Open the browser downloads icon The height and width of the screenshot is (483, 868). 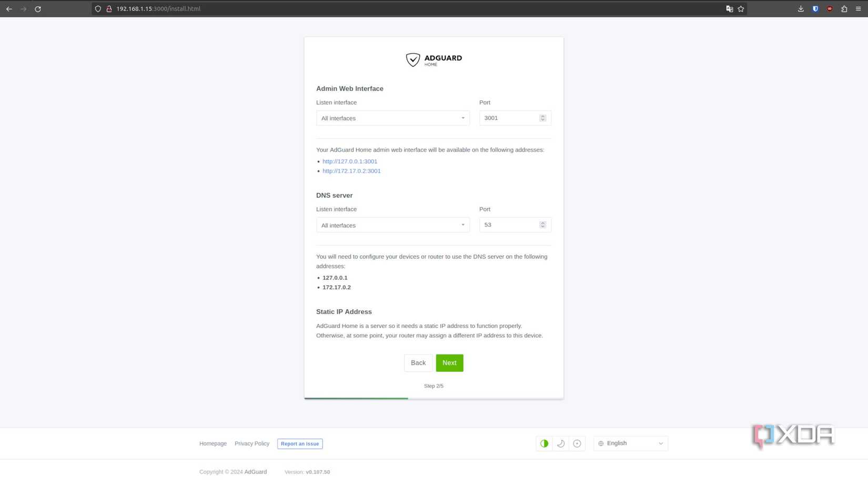coord(801,9)
